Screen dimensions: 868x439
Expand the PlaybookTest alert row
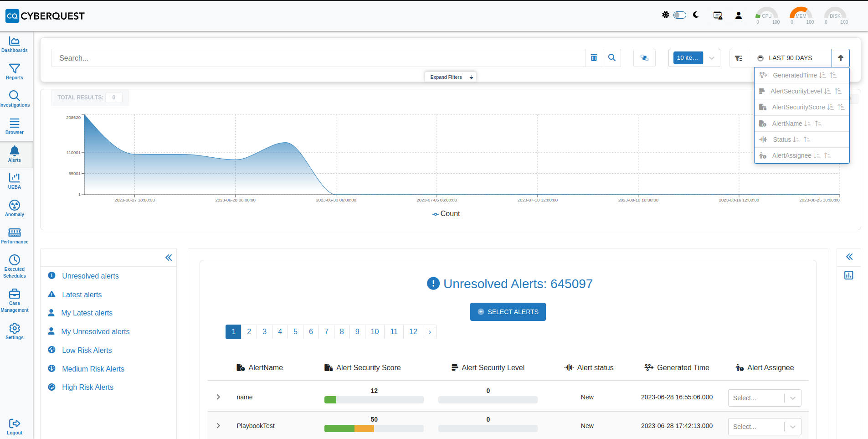coord(218,426)
